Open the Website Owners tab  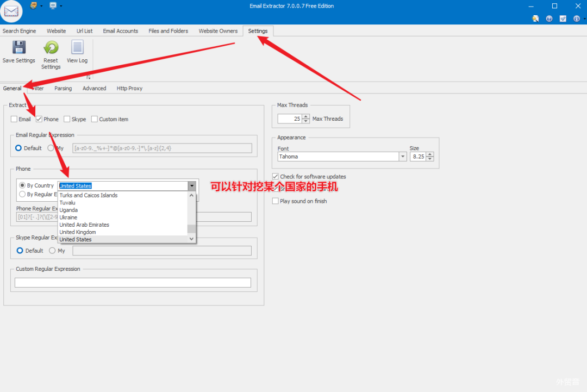coord(218,30)
